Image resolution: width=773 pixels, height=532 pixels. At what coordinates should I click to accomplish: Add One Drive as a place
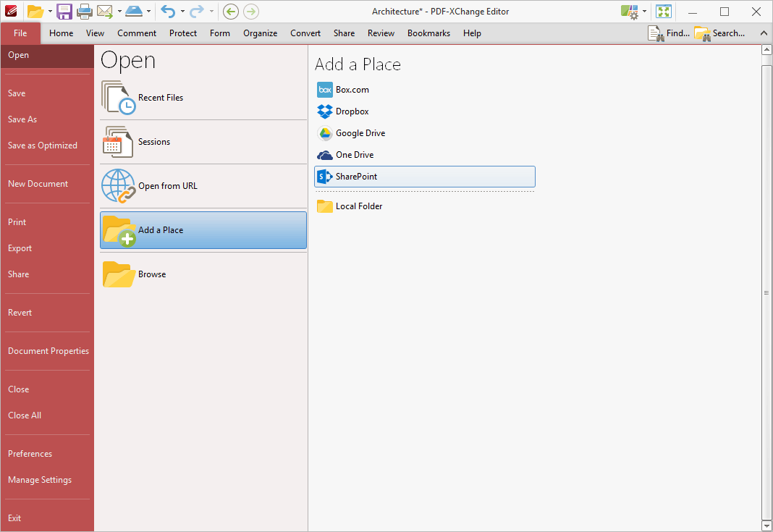point(424,155)
